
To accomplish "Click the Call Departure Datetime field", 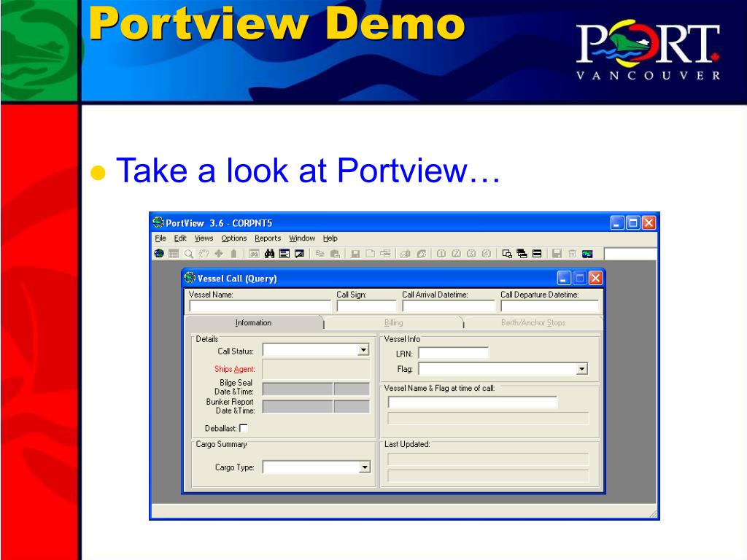I will pos(550,306).
